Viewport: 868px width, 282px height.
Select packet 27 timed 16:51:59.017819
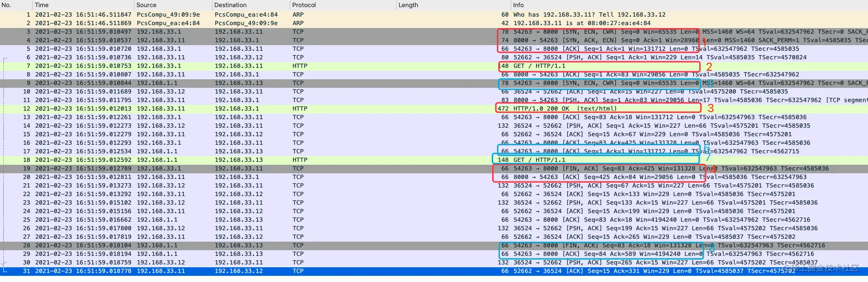click(x=434, y=237)
